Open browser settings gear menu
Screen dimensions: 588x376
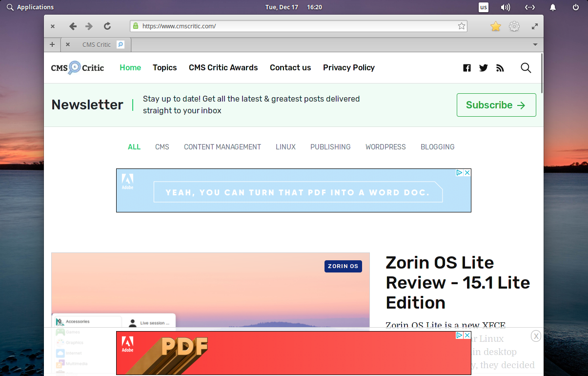click(x=514, y=26)
